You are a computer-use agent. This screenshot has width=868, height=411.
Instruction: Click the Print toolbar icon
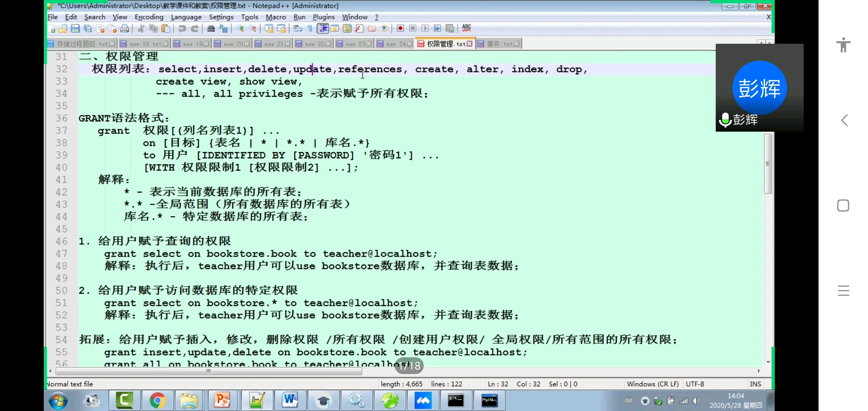coord(124,29)
